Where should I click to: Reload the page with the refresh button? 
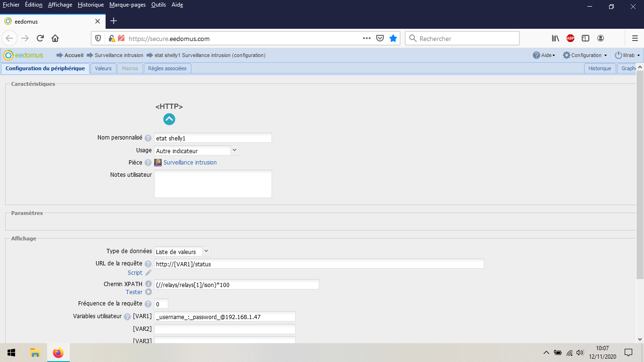[40, 39]
